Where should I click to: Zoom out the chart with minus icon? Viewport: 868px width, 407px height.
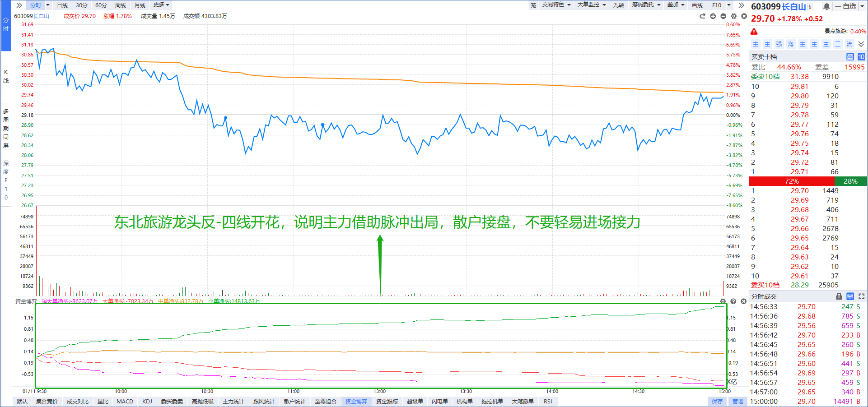pyautogui.click(x=723, y=16)
